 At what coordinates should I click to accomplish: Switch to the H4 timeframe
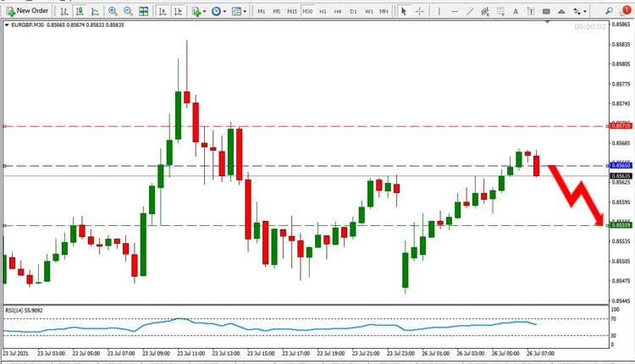(338, 11)
